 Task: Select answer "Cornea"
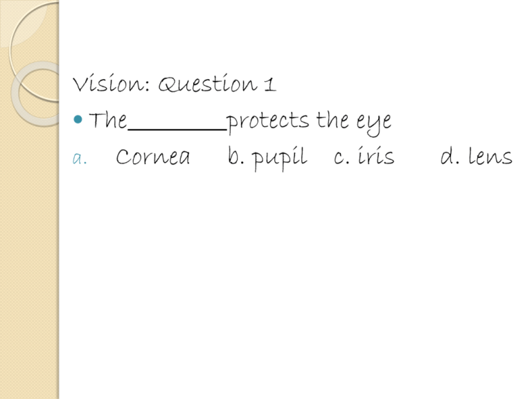pos(152,157)
